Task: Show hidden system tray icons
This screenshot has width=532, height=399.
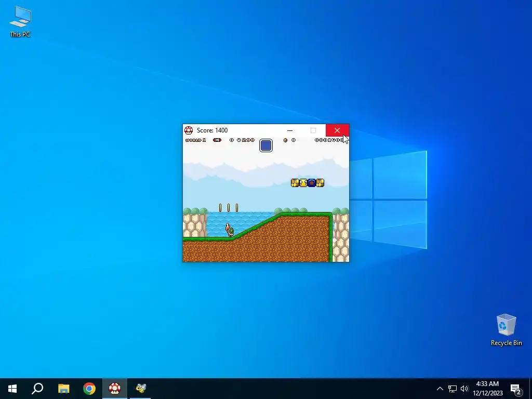Action: click(440, 389)
